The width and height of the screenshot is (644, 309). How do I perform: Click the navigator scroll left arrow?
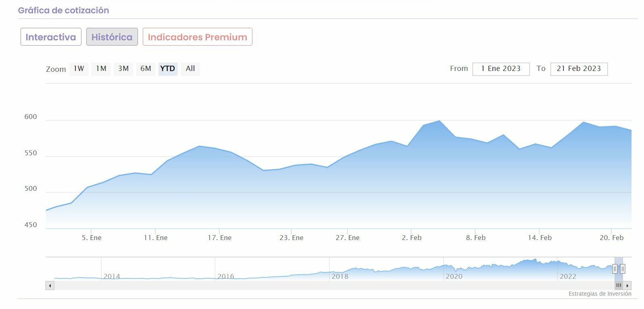(50, 286)
